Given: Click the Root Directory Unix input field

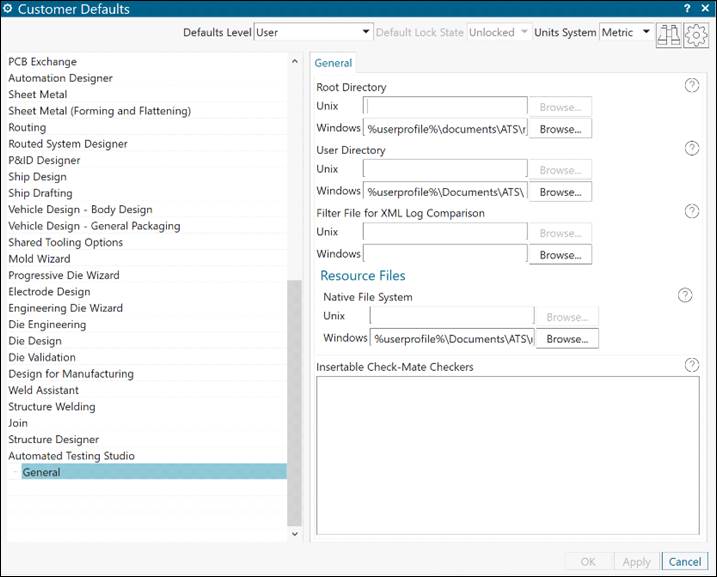Looking at the screenshot, I should click(x=446, y=107).
